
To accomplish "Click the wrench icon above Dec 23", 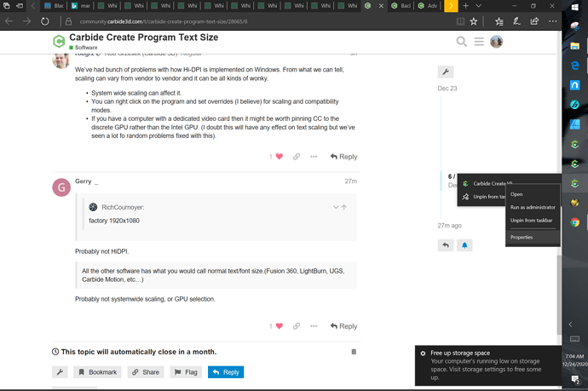I will 446,72.
